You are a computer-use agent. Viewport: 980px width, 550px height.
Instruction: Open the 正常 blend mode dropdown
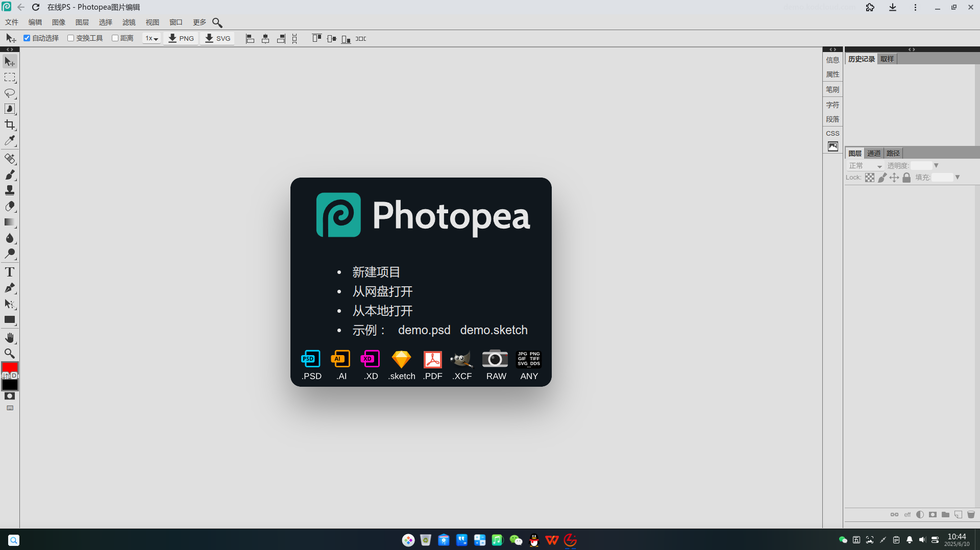[x=865, y=166]
